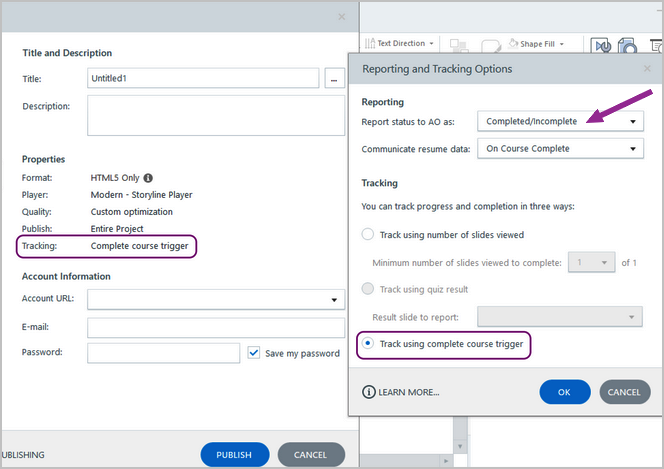The image size is (664, 469).
Task: Click the Publish button
Action: point(235,455)
